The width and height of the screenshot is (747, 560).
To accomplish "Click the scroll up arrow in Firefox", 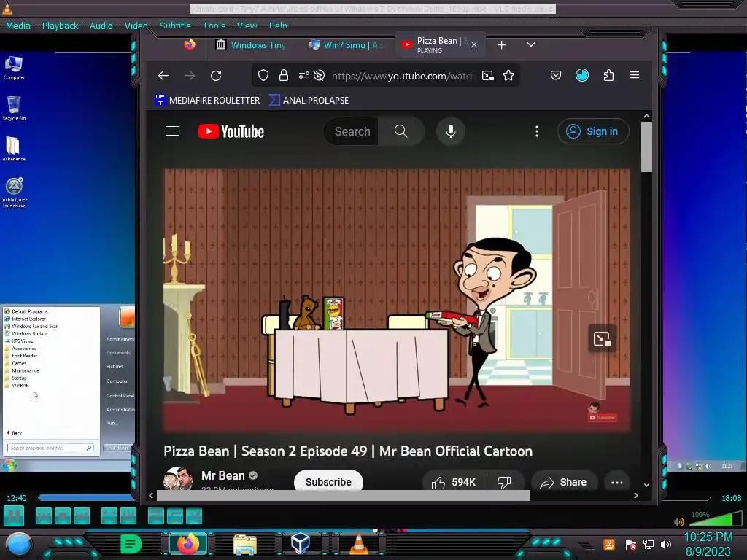I will [646, 116].
